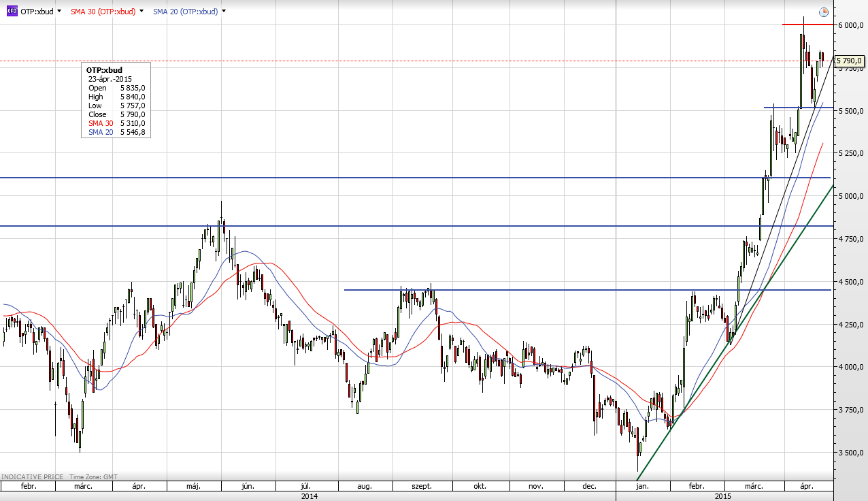868x501 pixels.
Task: Click the SMA 20 5 546,8 value
Action: point(133,132)
